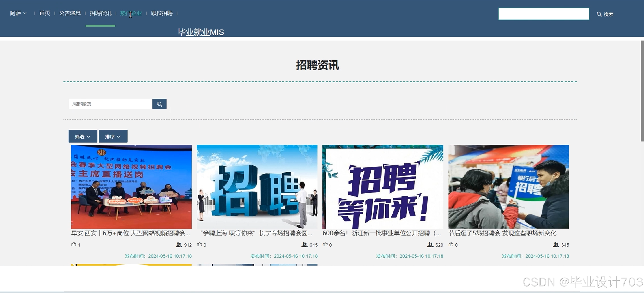The height and width of the screenshot is (293, 644).
Task: Click the thumbs-up under 600余名 article
Action: tap(325, 244)
